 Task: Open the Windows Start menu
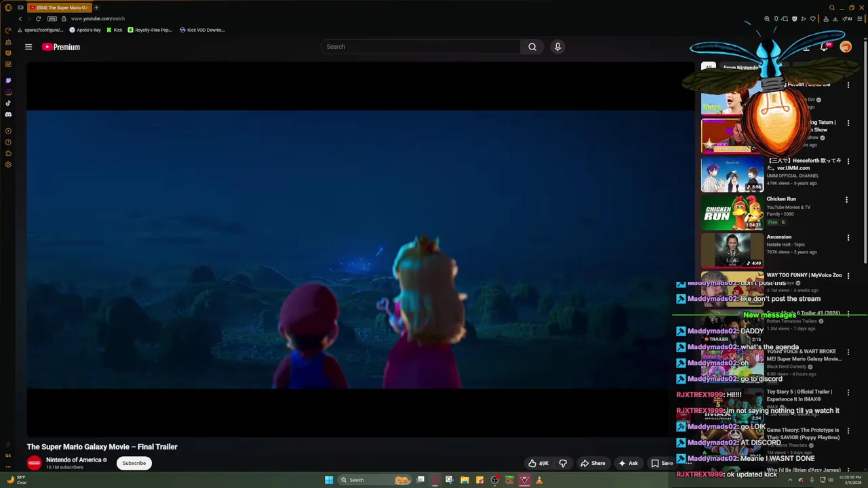point(329,480)
